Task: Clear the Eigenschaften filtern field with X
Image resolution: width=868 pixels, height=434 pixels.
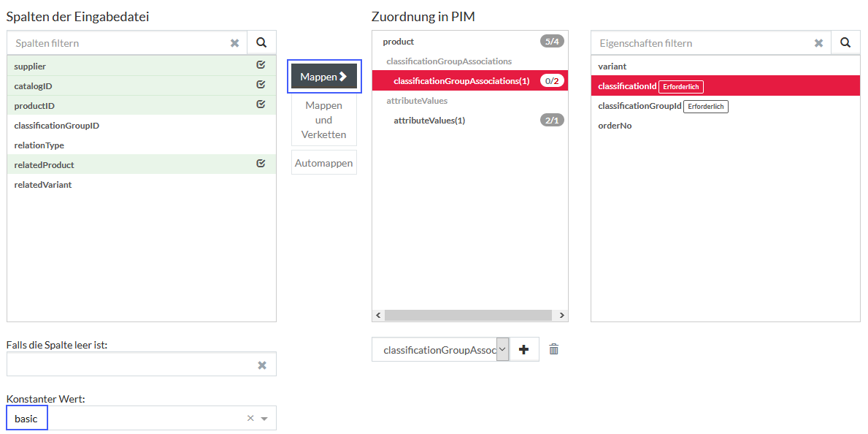Action: 819,43
